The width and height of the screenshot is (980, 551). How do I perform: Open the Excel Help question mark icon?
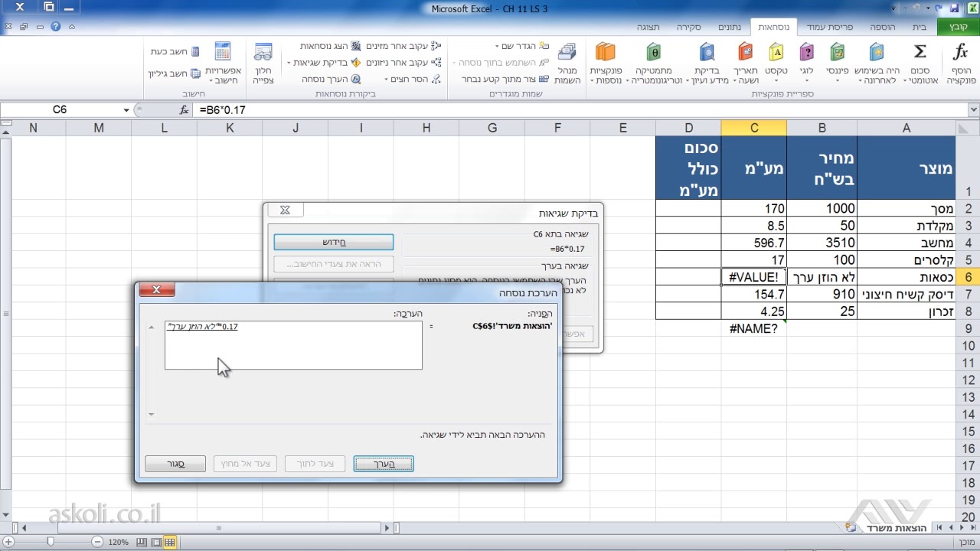56,26
